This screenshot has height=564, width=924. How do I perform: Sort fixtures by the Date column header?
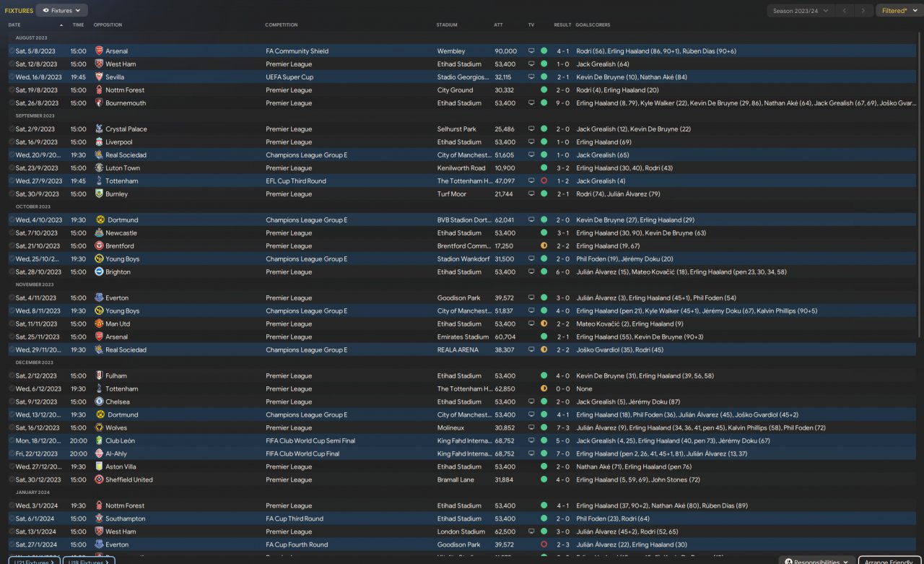point(14,25)
